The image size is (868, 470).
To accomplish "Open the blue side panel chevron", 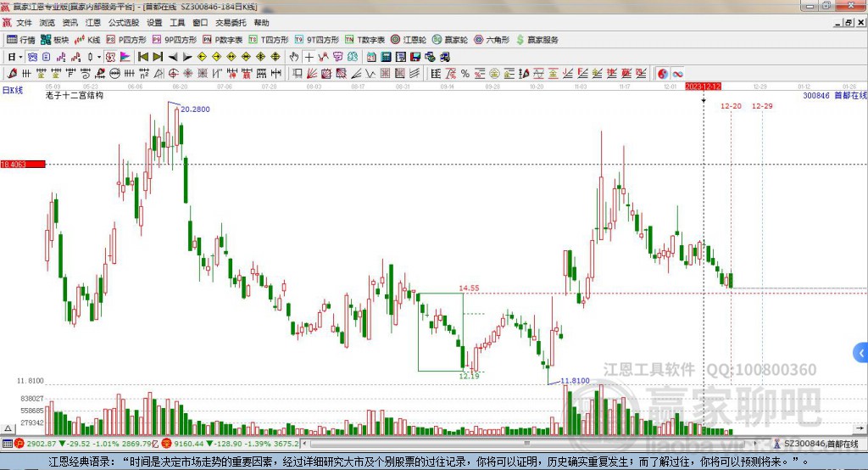I will tap(861, 353).
